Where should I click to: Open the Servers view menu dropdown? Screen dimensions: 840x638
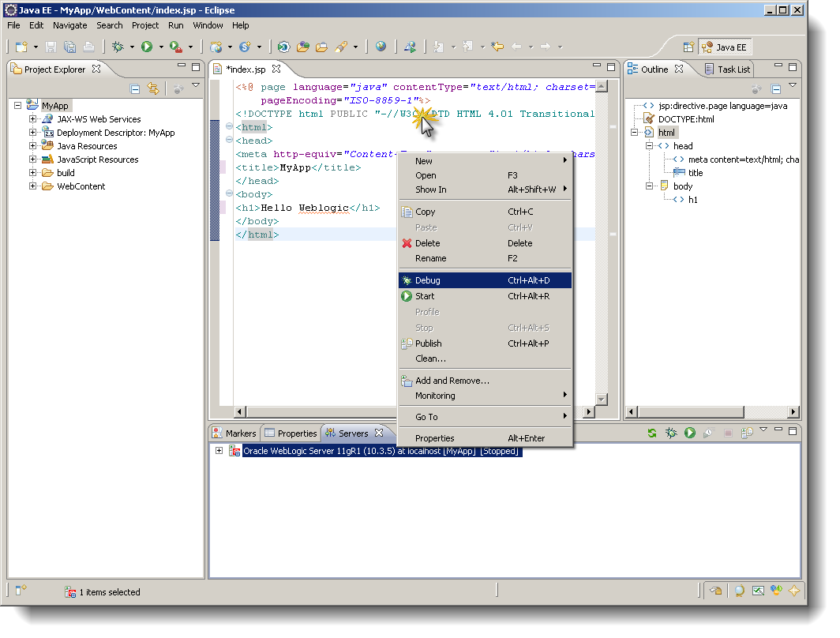click(763, 430)
